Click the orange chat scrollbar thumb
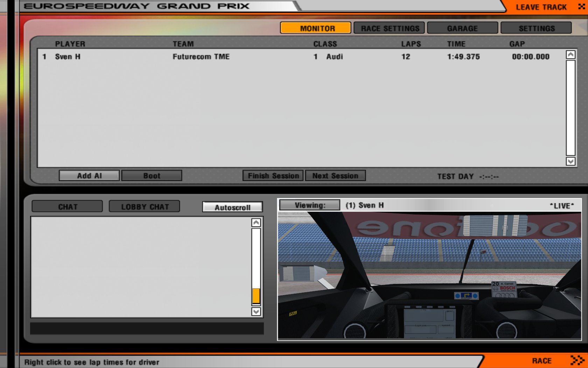The image size is (588, 368). click(256, 296)
